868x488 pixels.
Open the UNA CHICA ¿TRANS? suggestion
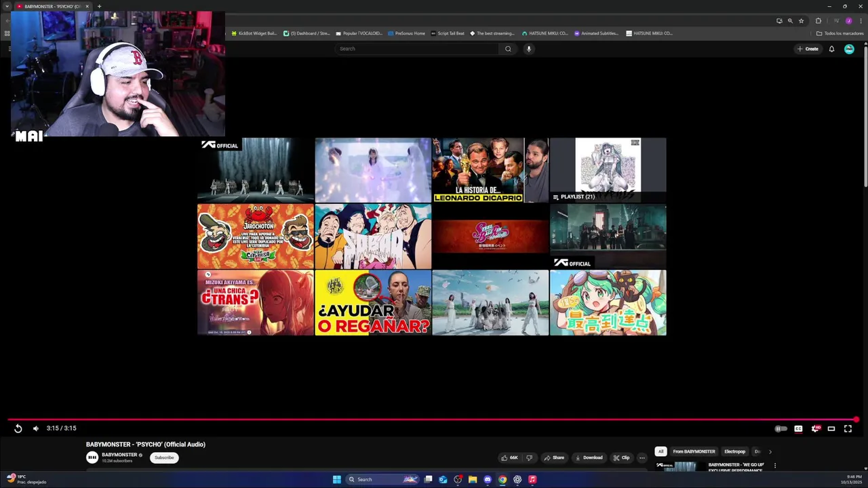[x=256, y=303]
